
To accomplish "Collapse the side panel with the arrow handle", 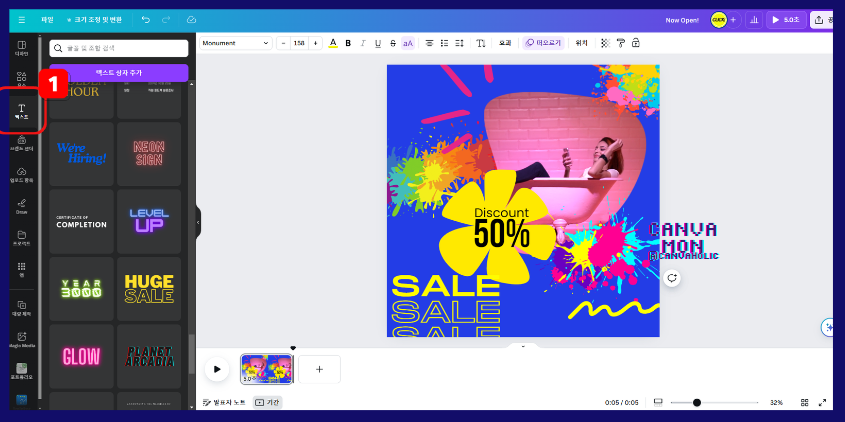I will (x=198, y=222).
